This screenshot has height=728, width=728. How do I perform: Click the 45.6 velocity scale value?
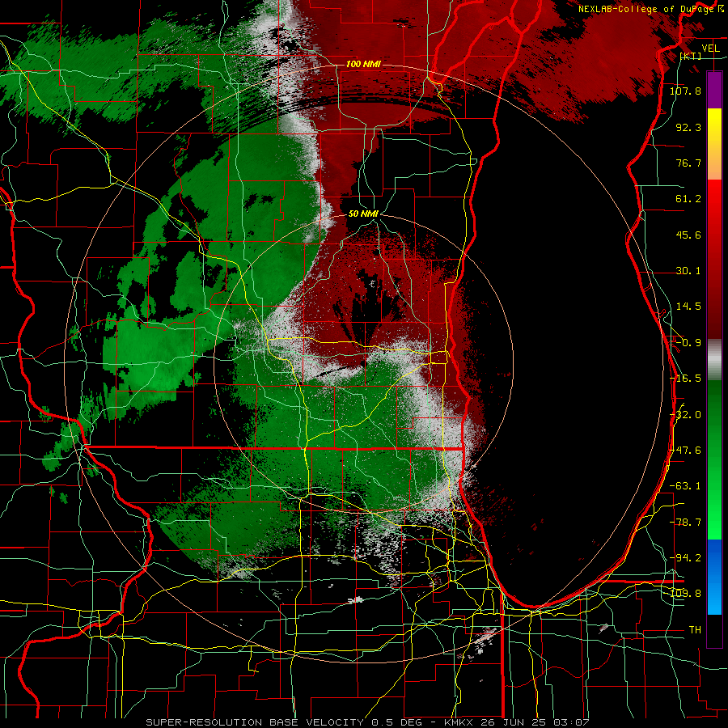[x=688, y=235]
